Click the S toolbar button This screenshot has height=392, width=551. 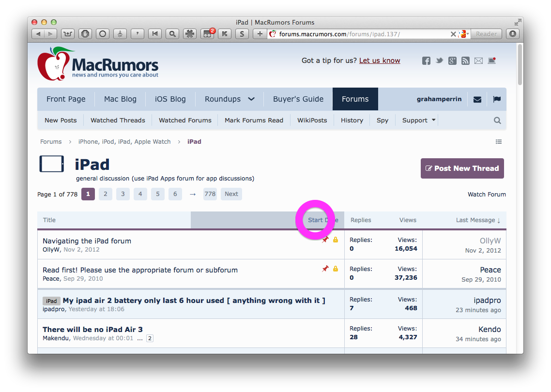[x=242, y=34]
